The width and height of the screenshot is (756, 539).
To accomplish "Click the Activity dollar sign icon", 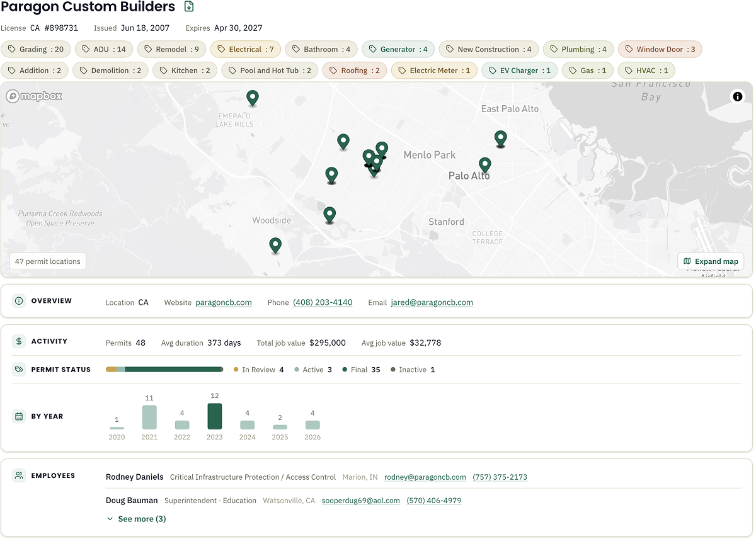I will click(19, 341).
